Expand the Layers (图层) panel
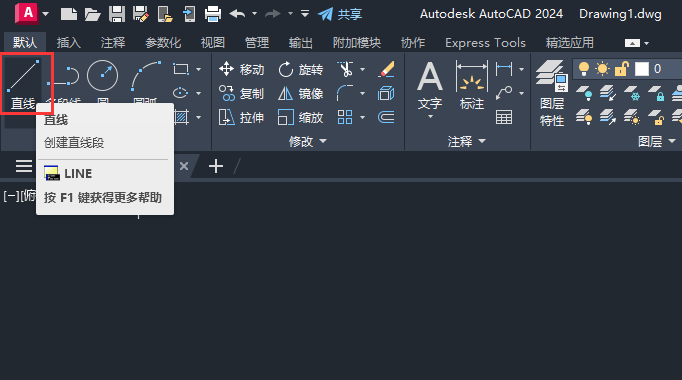Viewport: 682px width, 380px height. (x=657, y=141)
